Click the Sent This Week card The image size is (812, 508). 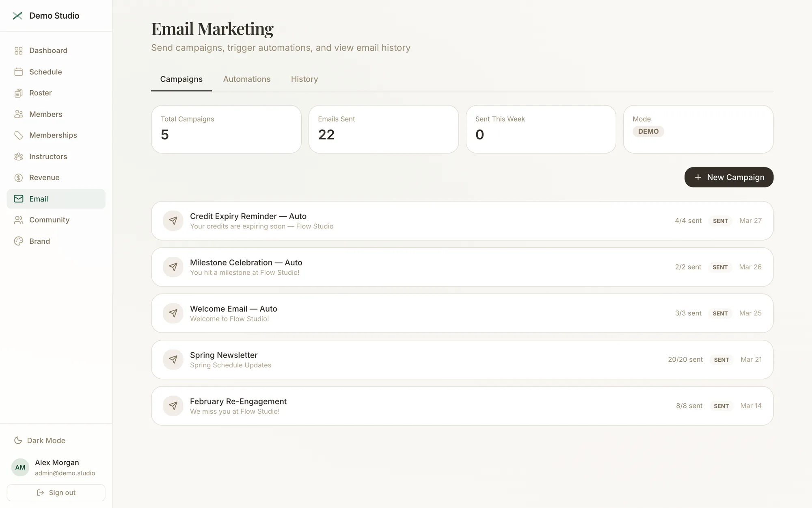click(x=541, y=129)
